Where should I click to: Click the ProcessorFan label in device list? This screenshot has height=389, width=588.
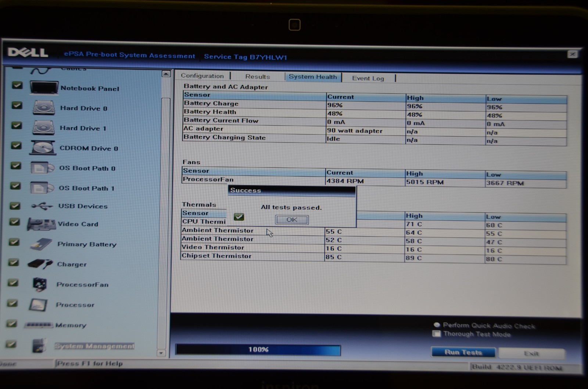tap(82, 284)
